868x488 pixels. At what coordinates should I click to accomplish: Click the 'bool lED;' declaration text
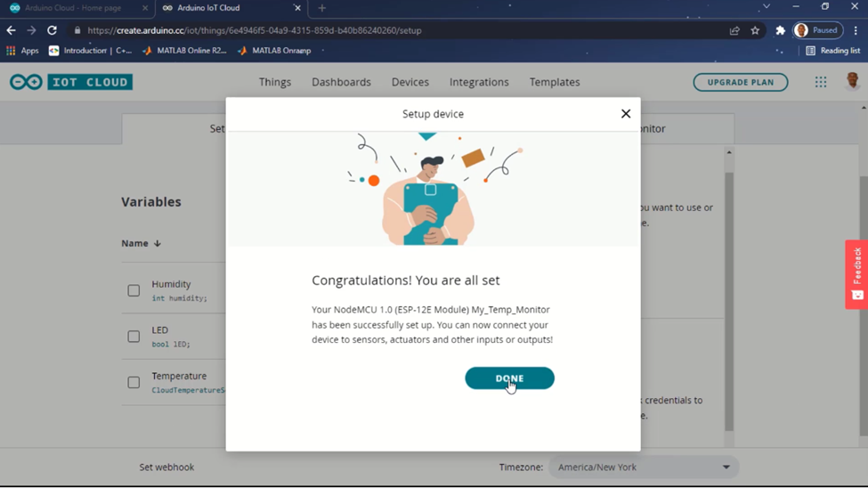click(171, 344)
